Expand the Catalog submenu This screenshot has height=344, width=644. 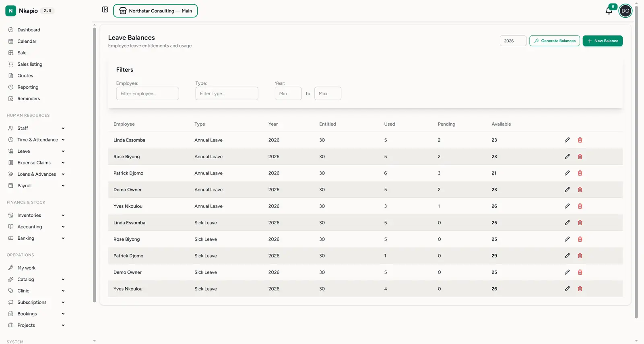pyautogui.click(x=36, y=279)
